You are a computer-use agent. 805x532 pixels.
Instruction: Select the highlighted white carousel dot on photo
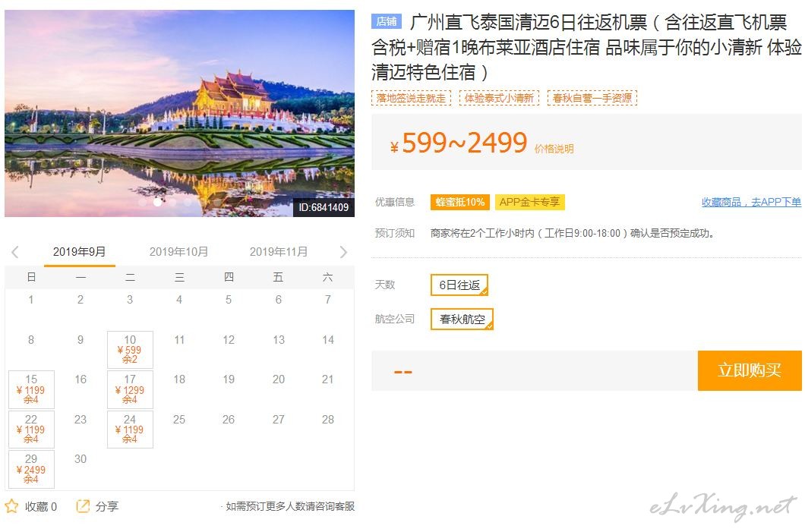[158, 202]
